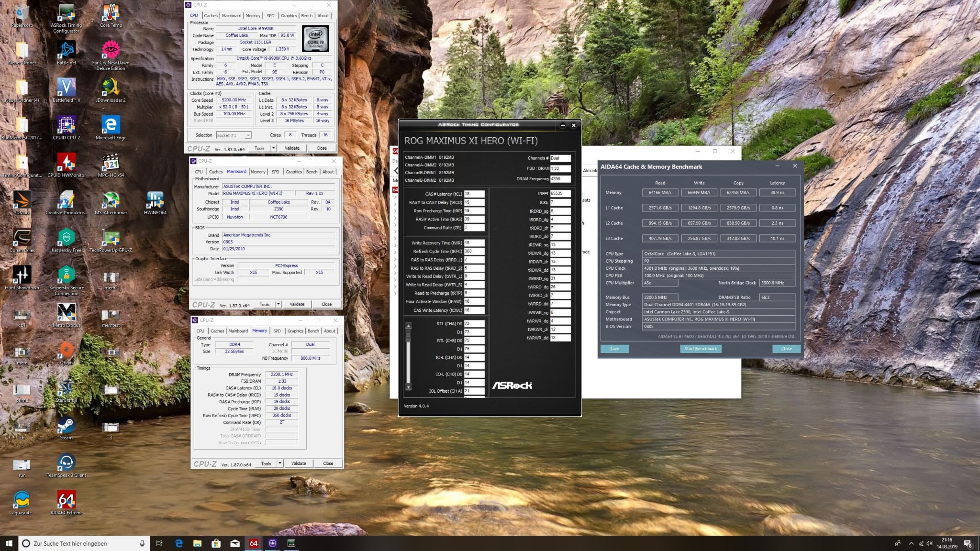Click the Windows search box
The width and height of the screenshot is (980, 551).
point(84,543)
